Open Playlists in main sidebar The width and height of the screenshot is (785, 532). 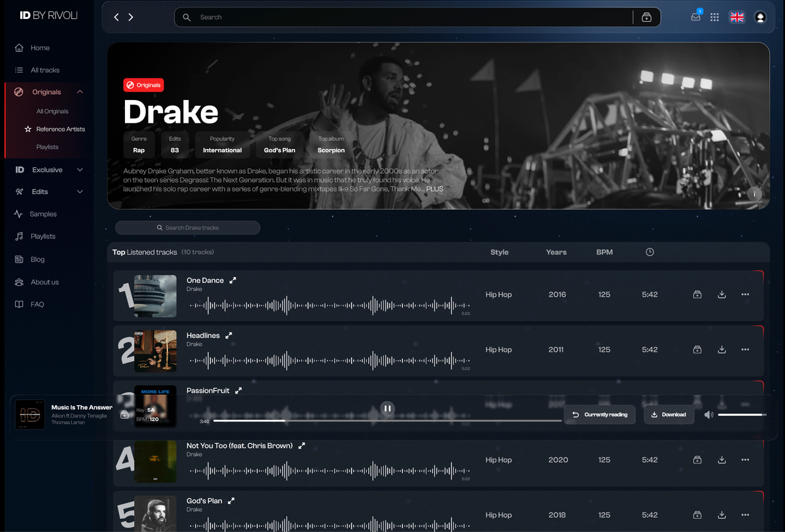pos(43,237)
